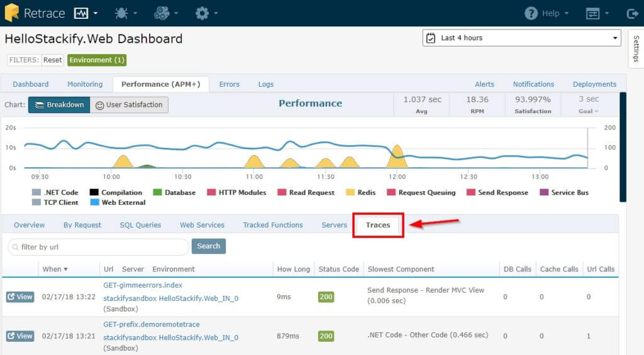Switch chart to User Satisfaction
The width and height of the screenshot is (644, 355).
129,105
